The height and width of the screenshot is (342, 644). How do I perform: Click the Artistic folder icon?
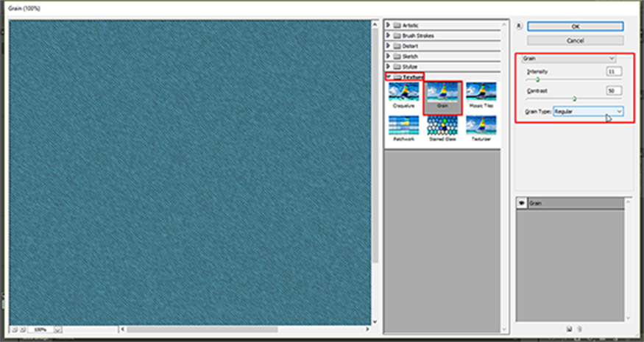coord(397,26)
